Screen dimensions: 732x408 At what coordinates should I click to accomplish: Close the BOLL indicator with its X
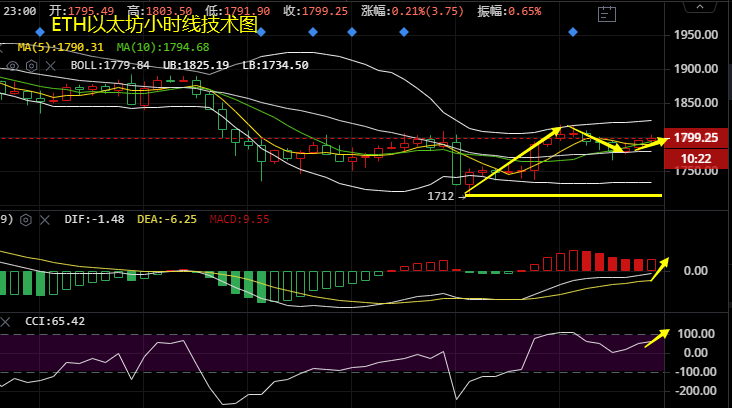[51, 66]
